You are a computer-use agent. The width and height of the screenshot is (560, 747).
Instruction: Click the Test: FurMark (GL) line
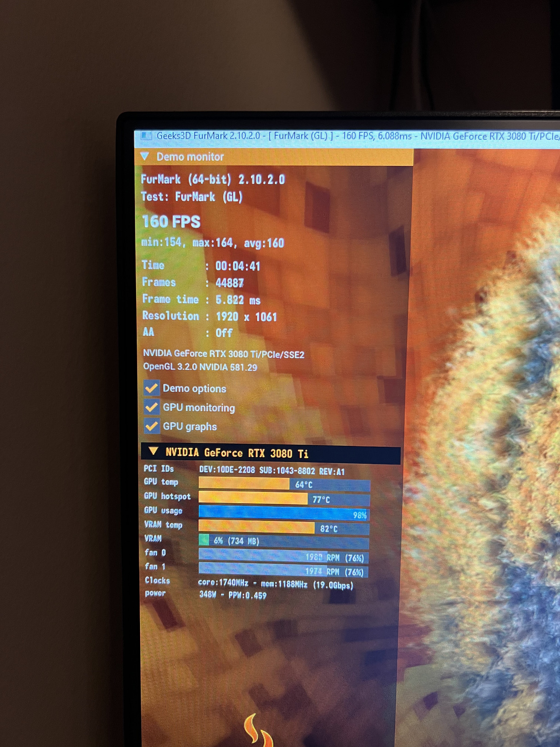click(x=192, y=197)
